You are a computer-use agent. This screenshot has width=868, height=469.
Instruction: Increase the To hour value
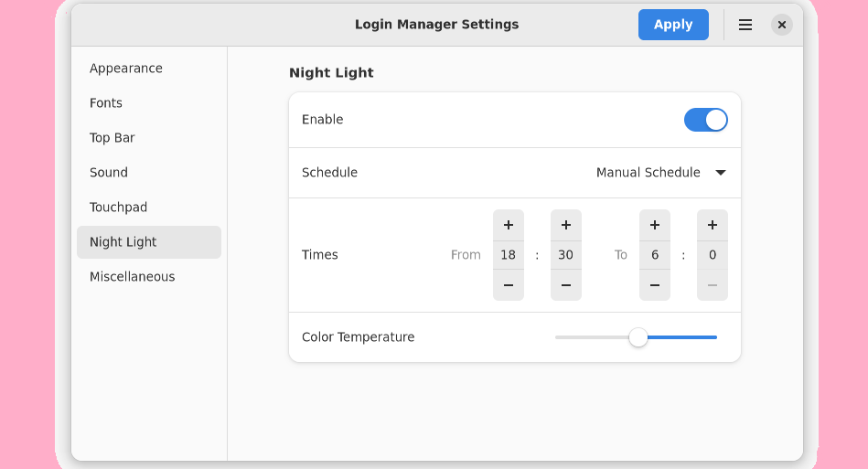[x=654, y=225]
